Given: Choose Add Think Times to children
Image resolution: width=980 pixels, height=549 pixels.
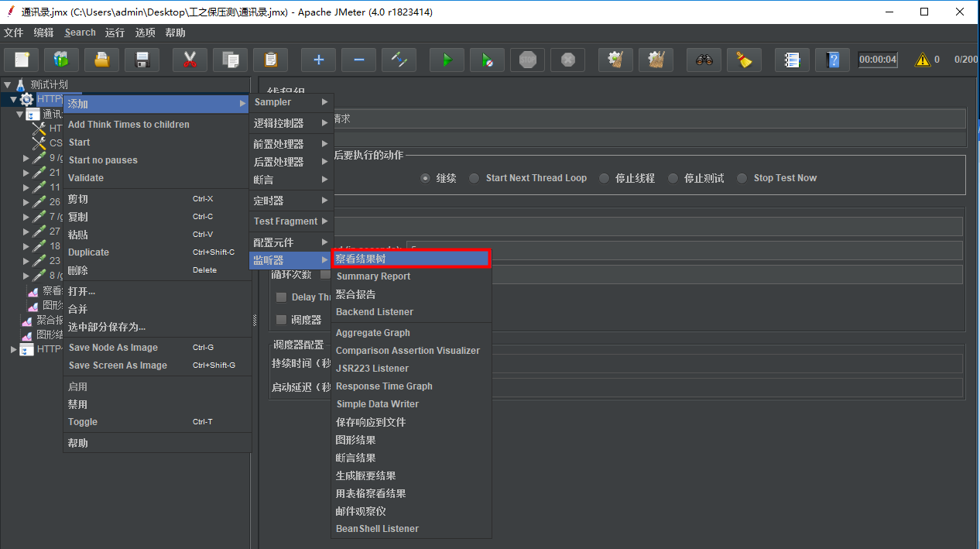Looking at the screenshot, I should (157, 125).
